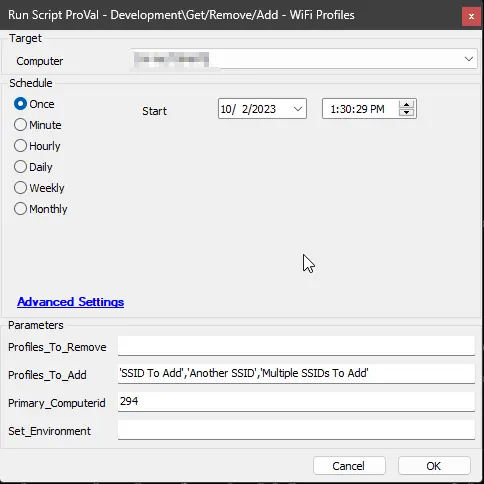The image size is (484, 484).
Task: Click the Profiles_To_Remove input field
Action: (296, 345)
